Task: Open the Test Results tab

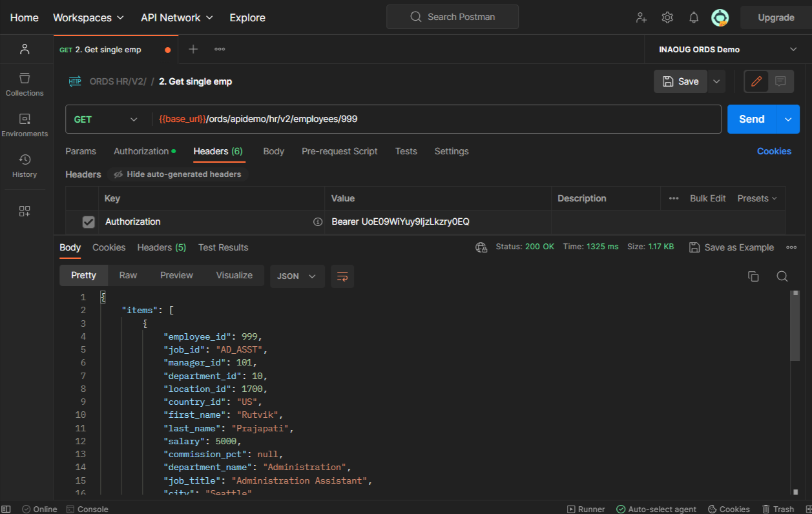Action: (x=224, y=247)
